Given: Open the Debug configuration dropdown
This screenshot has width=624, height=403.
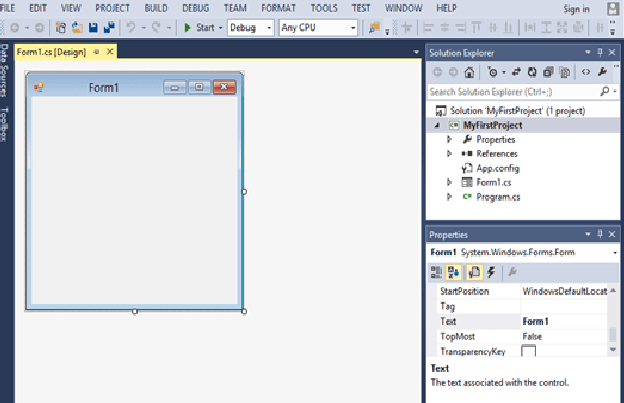Looking at the screenshot, I should (250, 27).
